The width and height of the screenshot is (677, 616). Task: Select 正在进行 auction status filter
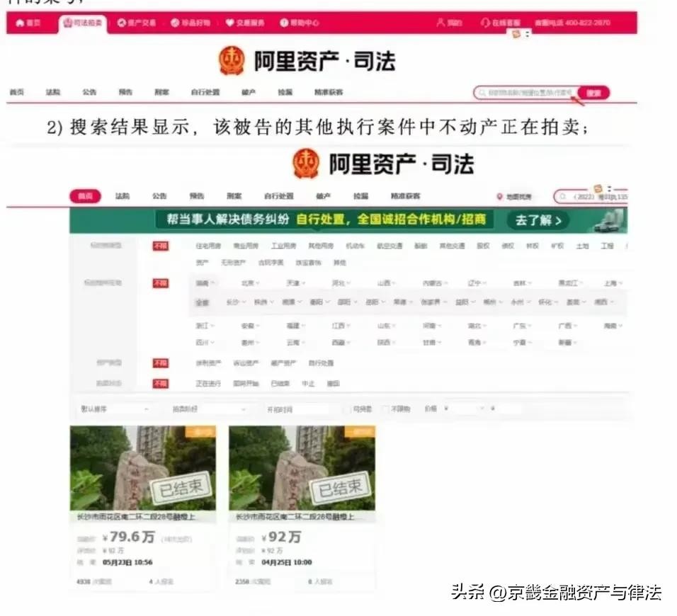coord(209,383)
